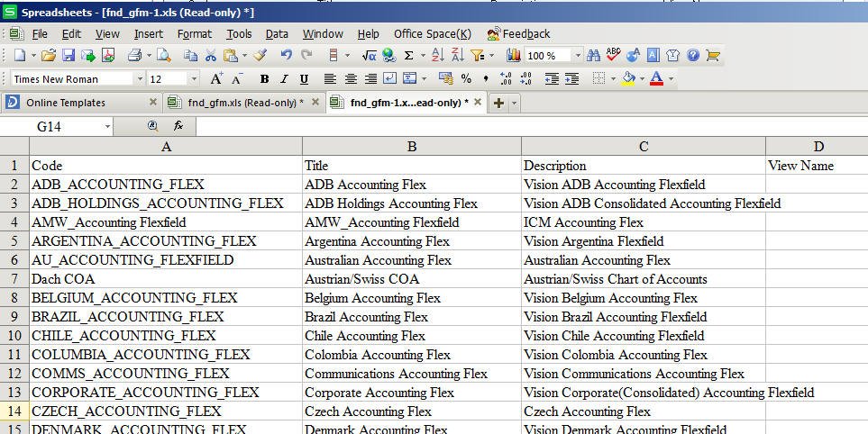Toggle wrap text in cell
The image size is (868, 434).
(389, 79)
